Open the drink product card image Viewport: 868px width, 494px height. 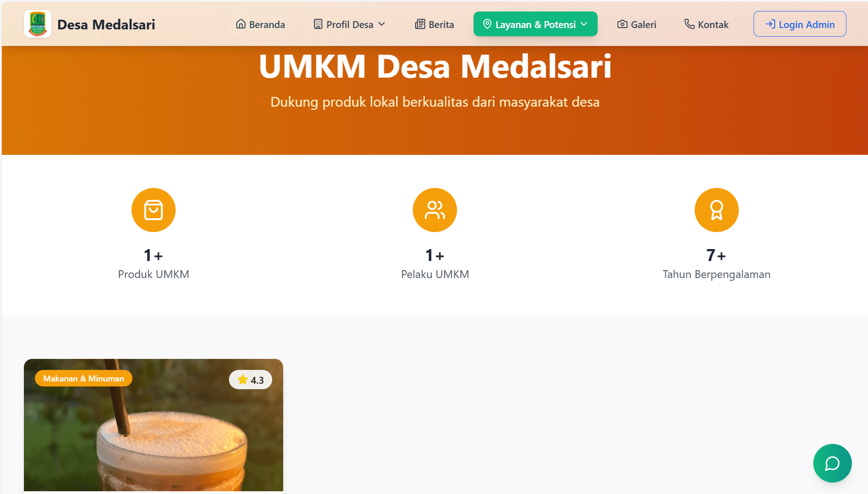tap(154, 425)
